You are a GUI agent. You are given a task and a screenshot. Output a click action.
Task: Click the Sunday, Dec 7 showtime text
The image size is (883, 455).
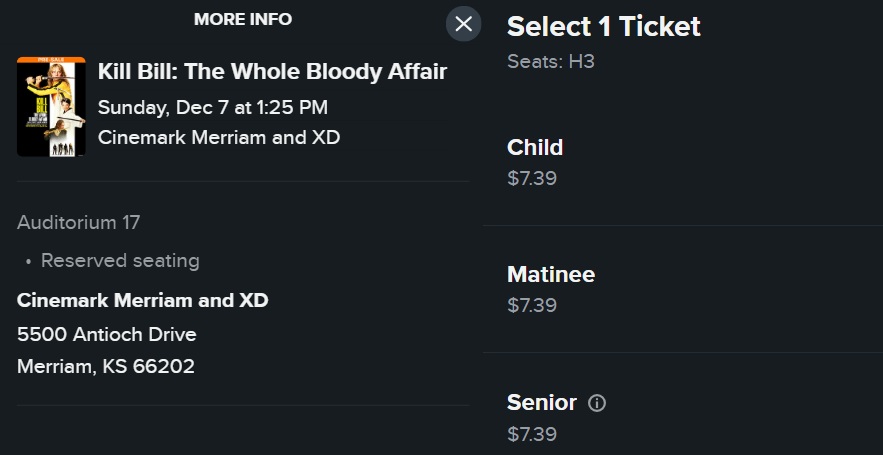pyautogui.click(x=212, y=107)
